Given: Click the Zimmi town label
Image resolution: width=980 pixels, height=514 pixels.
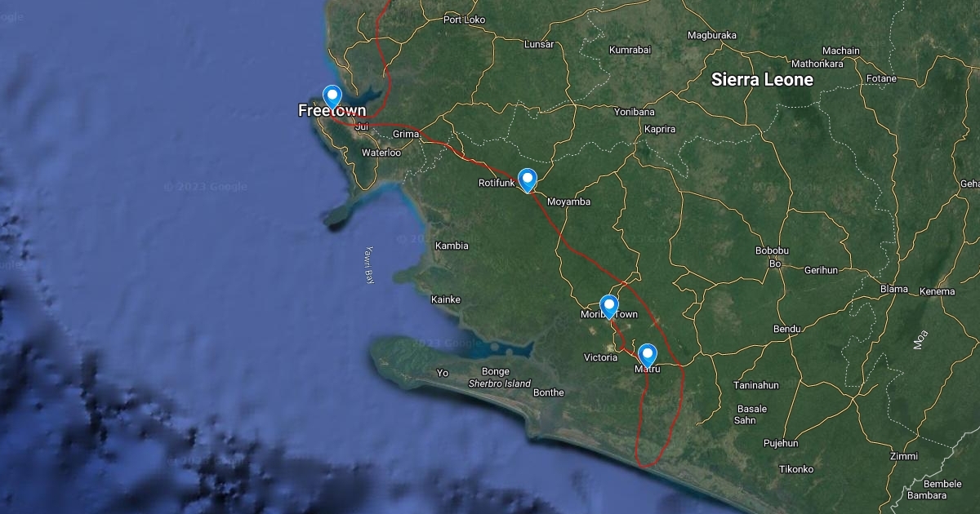Looking at the screenshot, I should click(x=904, y=456).
